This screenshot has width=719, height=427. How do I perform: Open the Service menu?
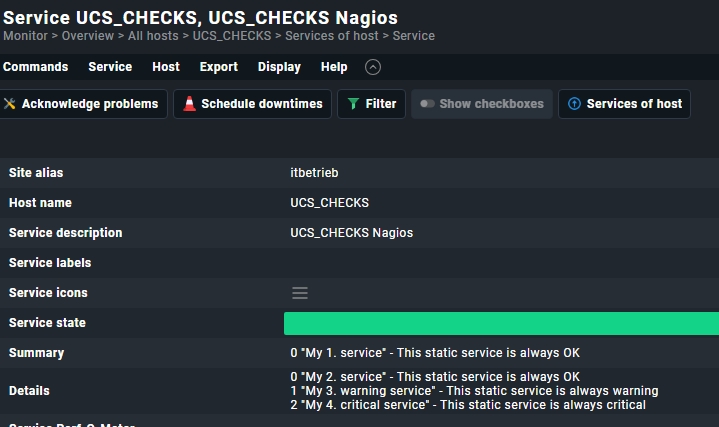click(x=110, y=67)
